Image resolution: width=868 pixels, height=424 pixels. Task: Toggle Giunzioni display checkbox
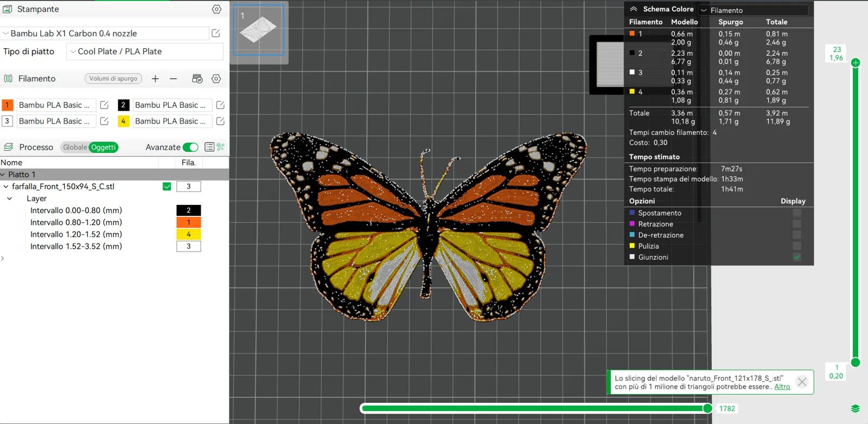(797, 257)
